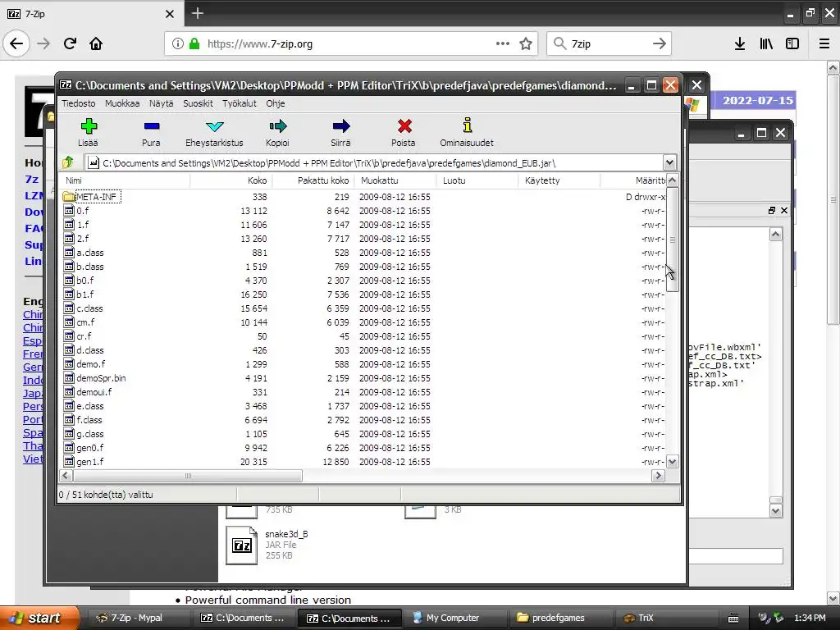
Task: Toggle the browser sidebar icon
Action: pos(792,44)
